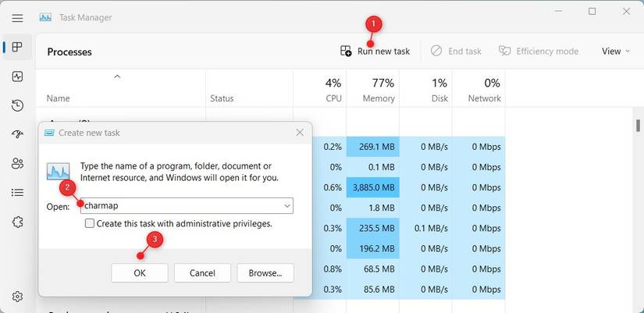Collapse the column header chevron above Name
644x313 pixels.
click(x=117, y=76)
